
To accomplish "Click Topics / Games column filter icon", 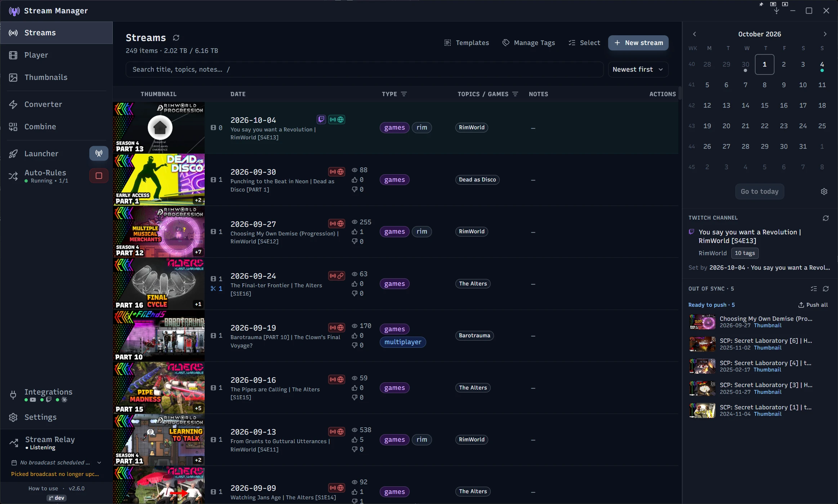I will click(x=515, y=94).
